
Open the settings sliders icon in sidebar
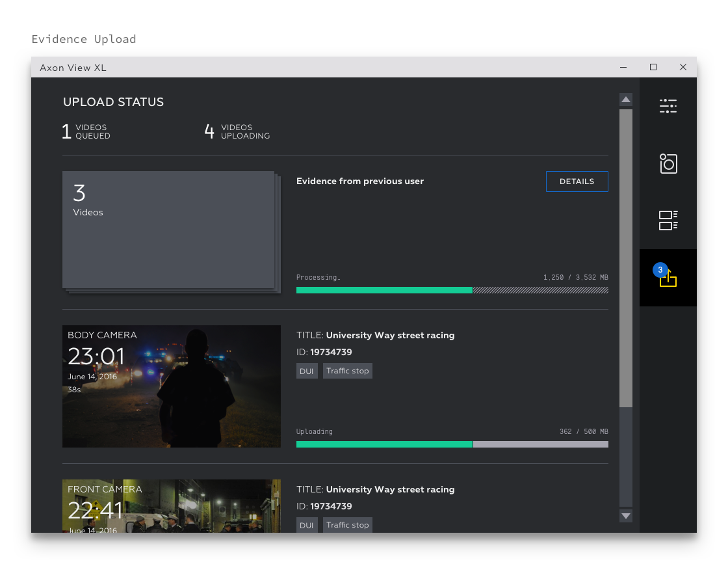[x=668, y=106]
